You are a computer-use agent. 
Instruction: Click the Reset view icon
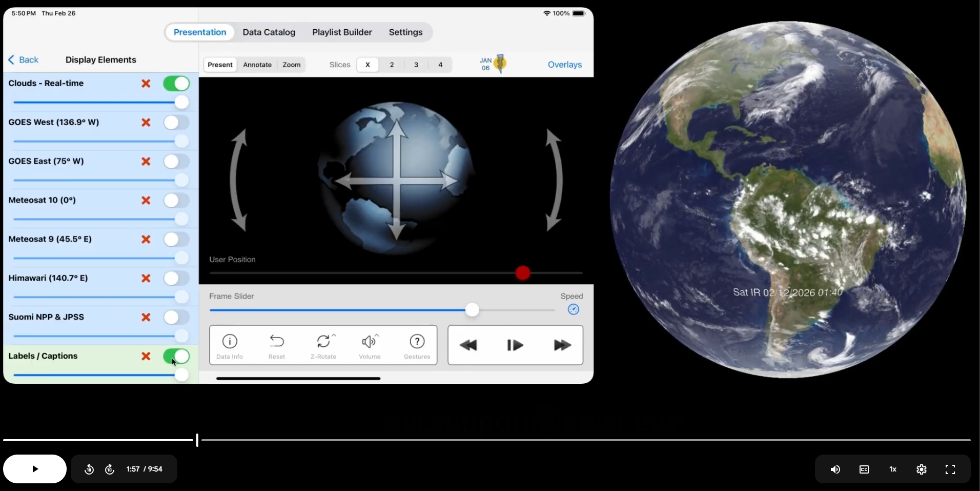tap(276, 345)
